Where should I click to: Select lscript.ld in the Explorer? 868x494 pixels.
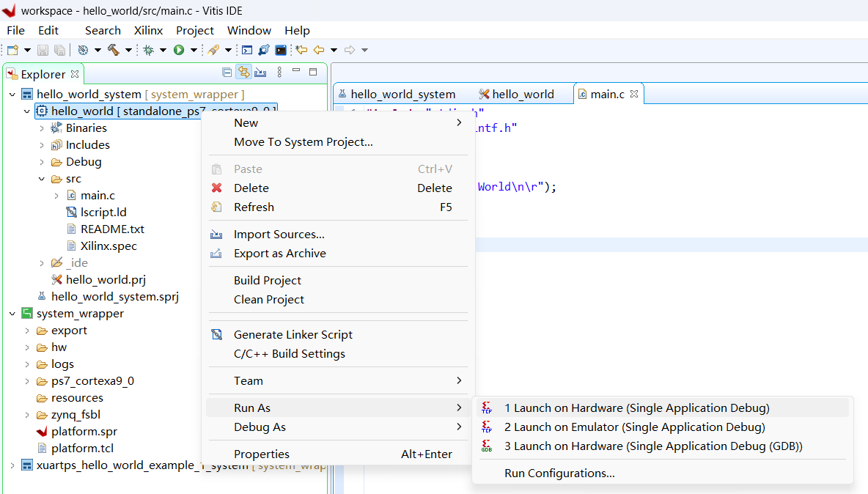coord(103,213)
